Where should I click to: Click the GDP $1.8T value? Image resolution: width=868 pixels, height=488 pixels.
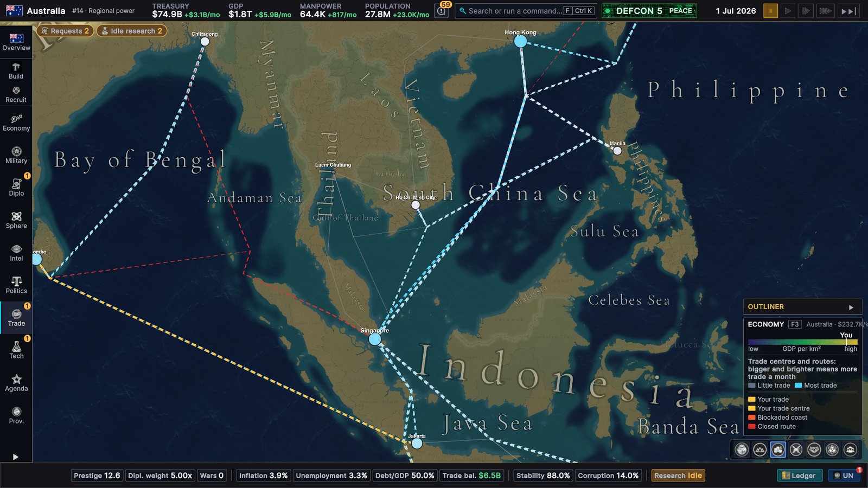[240, 15]
